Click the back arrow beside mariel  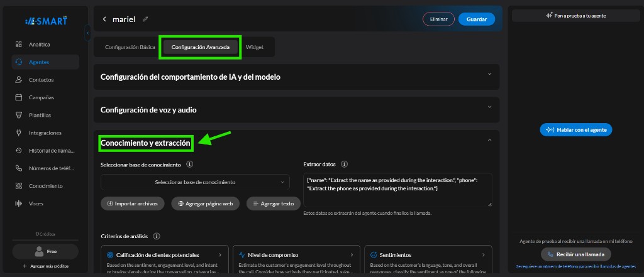(x=104, y=19)
